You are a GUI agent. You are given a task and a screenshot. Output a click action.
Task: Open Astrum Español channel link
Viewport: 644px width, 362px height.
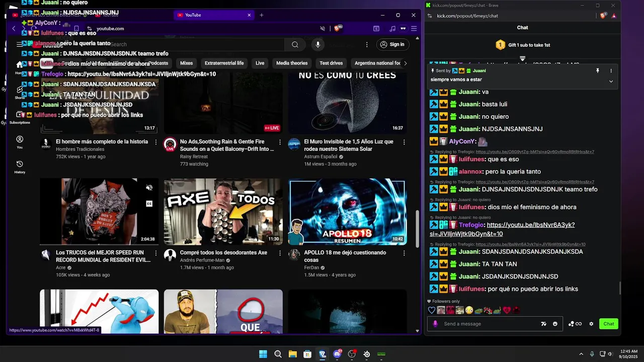pos(321,156)
